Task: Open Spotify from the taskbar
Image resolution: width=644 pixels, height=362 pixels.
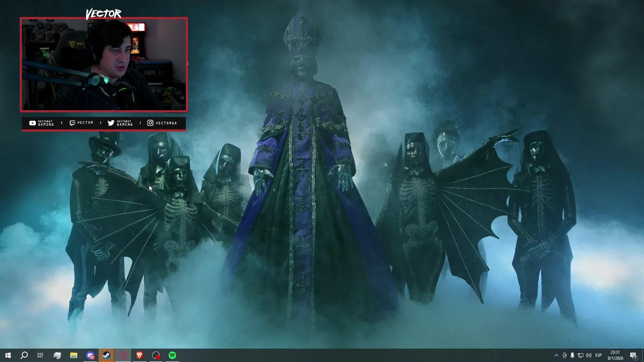Action: [x=173, y=355]
